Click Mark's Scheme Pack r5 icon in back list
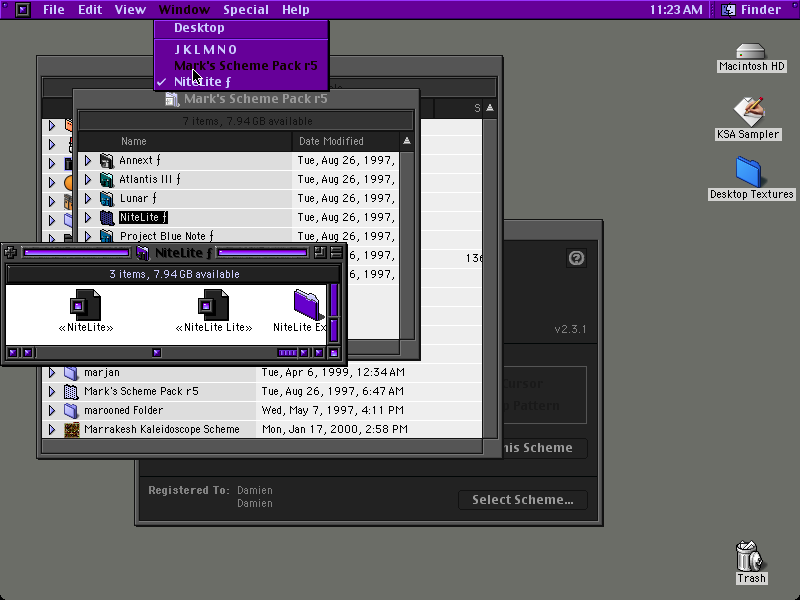Image resolution: width=800 pixels, height=600 pixels. coord(71,391)
